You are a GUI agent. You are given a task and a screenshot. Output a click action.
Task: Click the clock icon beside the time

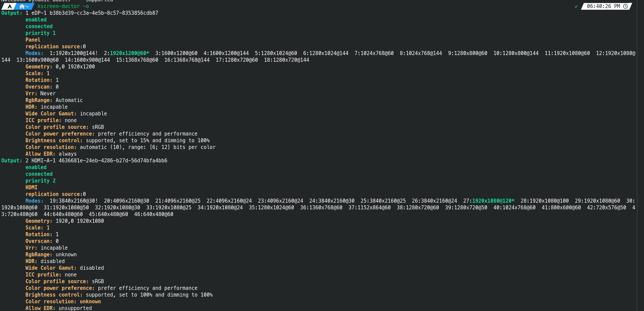tap(626, 6)
